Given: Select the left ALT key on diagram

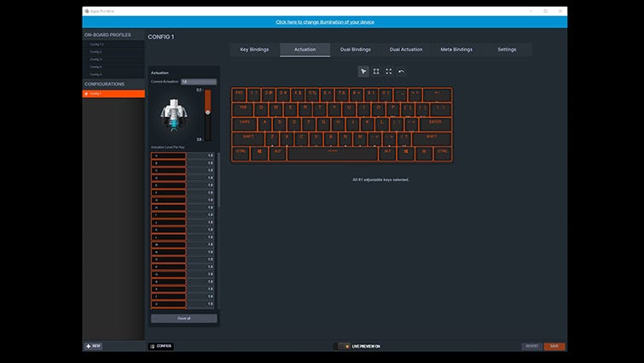Looking at the screenshot, I should coord(278,154).
